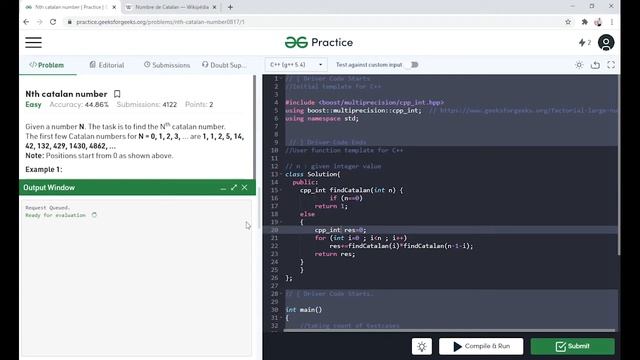Screen dimensions: 640x360
Task: Open the C++ (g++ 5.4) language dropdown
Action: pyautogui.click(x=296, y=65)
